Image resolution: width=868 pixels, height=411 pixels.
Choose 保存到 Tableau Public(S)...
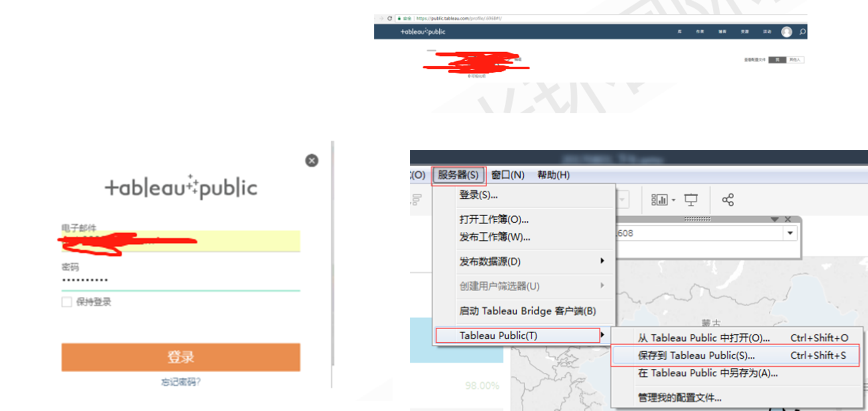click(x=736, y=355)
